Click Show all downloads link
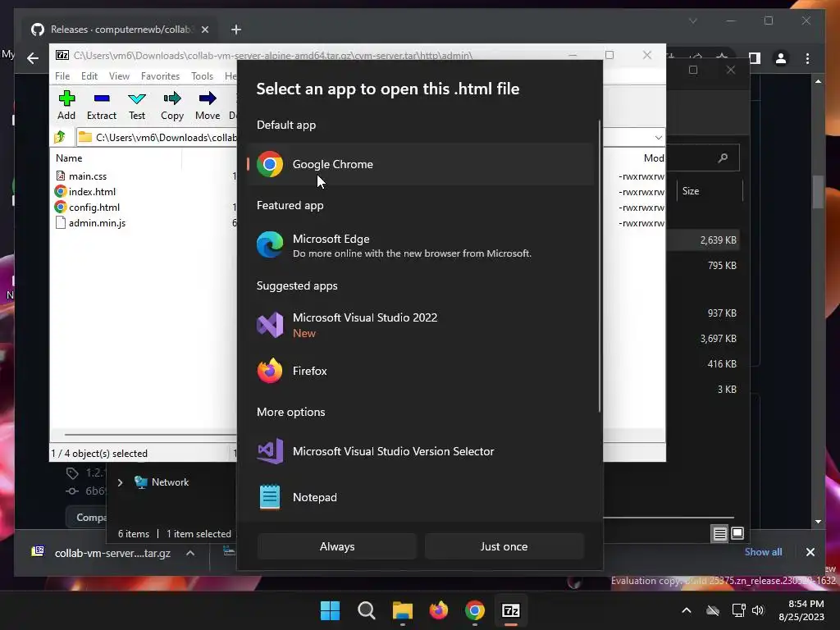840x630 pixels. (x=763, y=552)
